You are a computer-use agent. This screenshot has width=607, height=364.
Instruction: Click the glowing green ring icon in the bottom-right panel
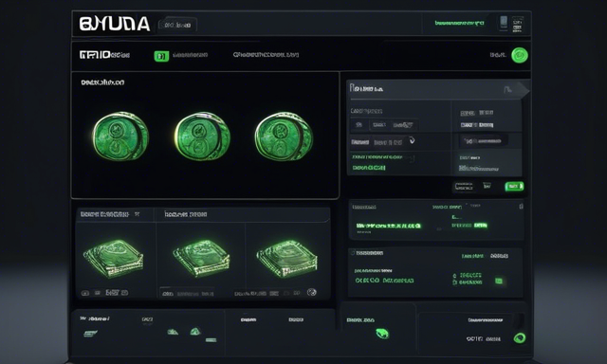click(520, 338)
